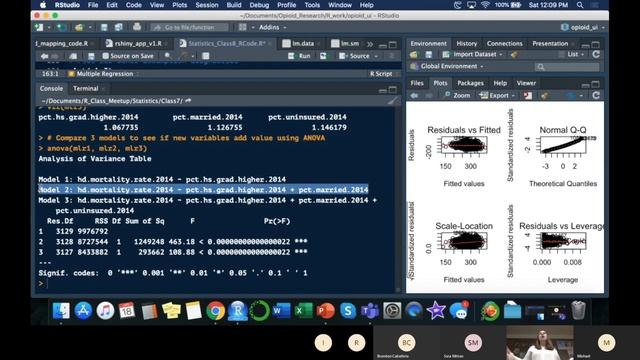The width and height of the screenshot is (640, 360).
Task: Open the Files tab
Action: pos(417,83)
